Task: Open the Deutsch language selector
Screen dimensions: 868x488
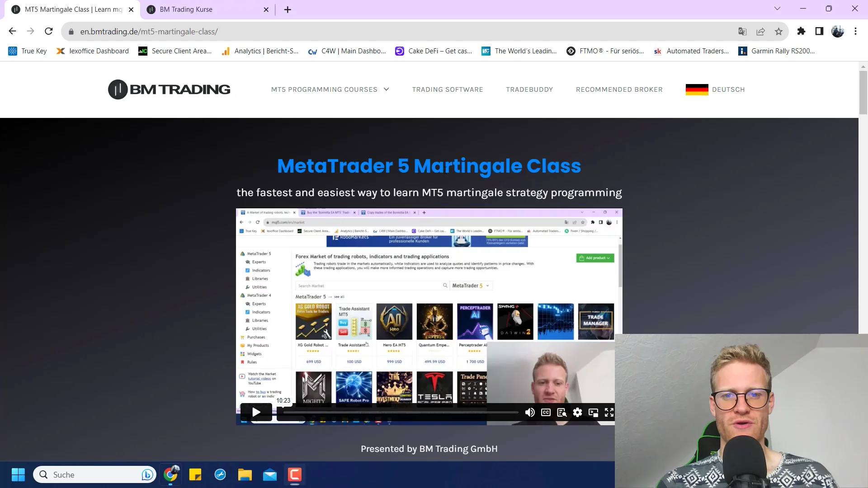Action: tap(715, 89)
